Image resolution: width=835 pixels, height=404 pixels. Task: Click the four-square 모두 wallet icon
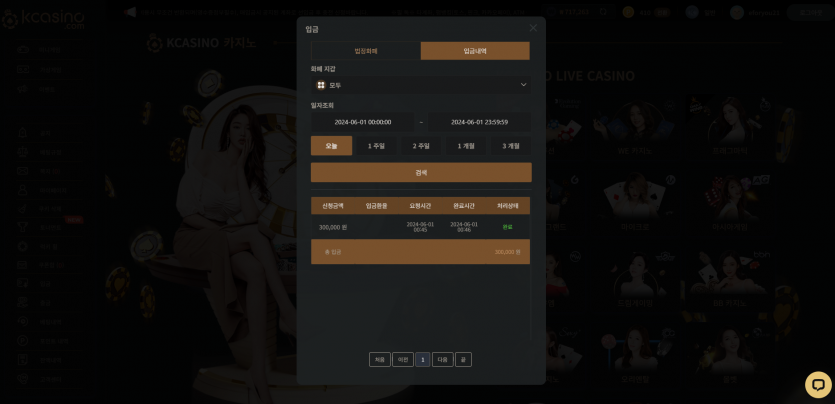coord(321,85)
